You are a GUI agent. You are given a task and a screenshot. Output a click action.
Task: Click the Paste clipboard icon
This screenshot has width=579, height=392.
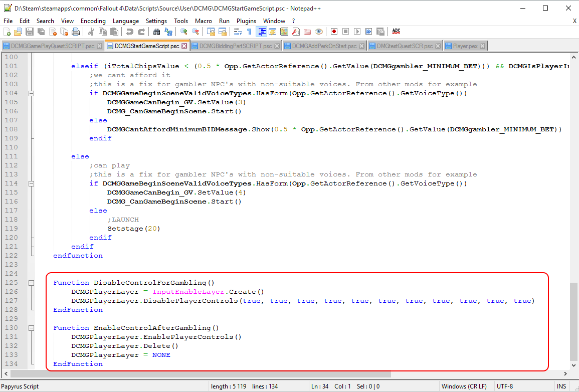[114, 32]
